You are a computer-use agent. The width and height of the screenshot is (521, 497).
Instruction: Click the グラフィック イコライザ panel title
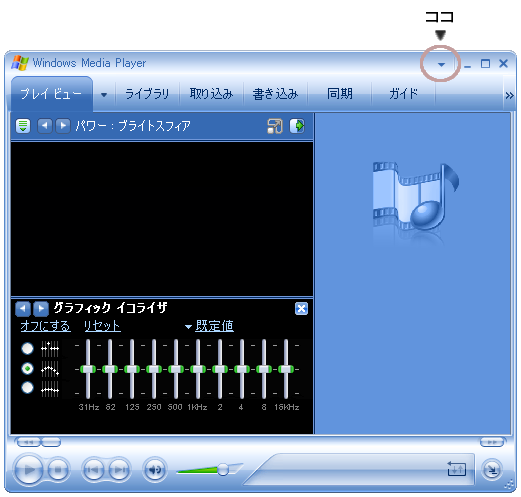110,308
